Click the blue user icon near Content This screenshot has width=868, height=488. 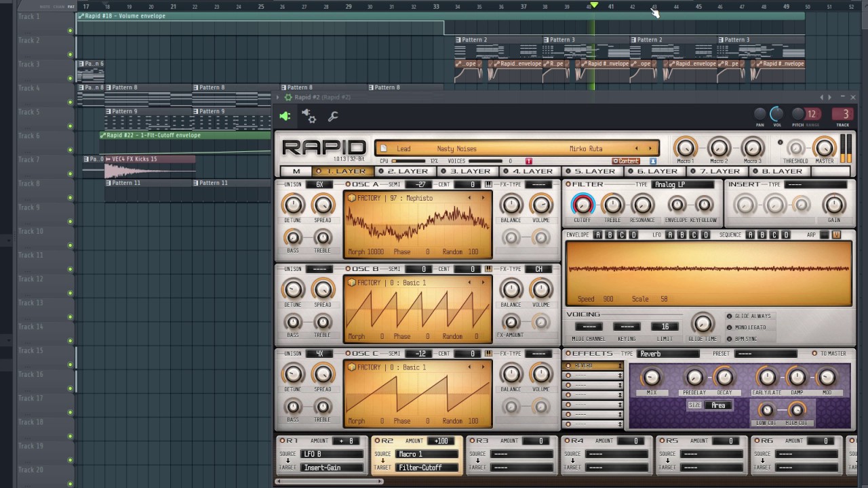(x=653, y=161)
